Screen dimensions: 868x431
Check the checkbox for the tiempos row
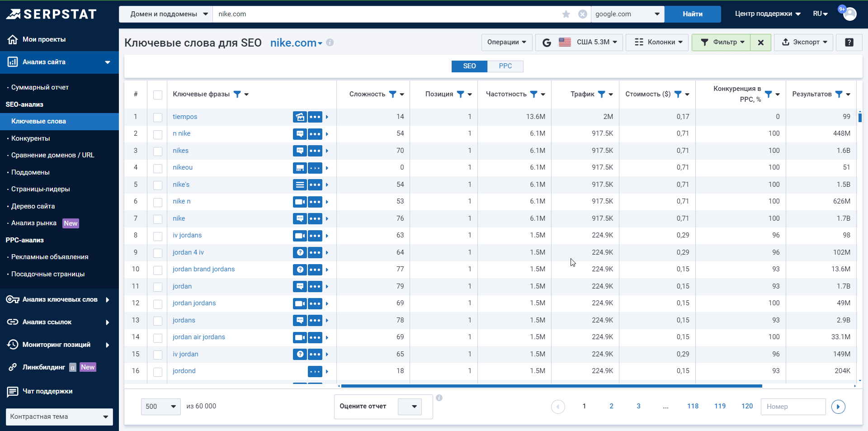click(x=158, y=117)
